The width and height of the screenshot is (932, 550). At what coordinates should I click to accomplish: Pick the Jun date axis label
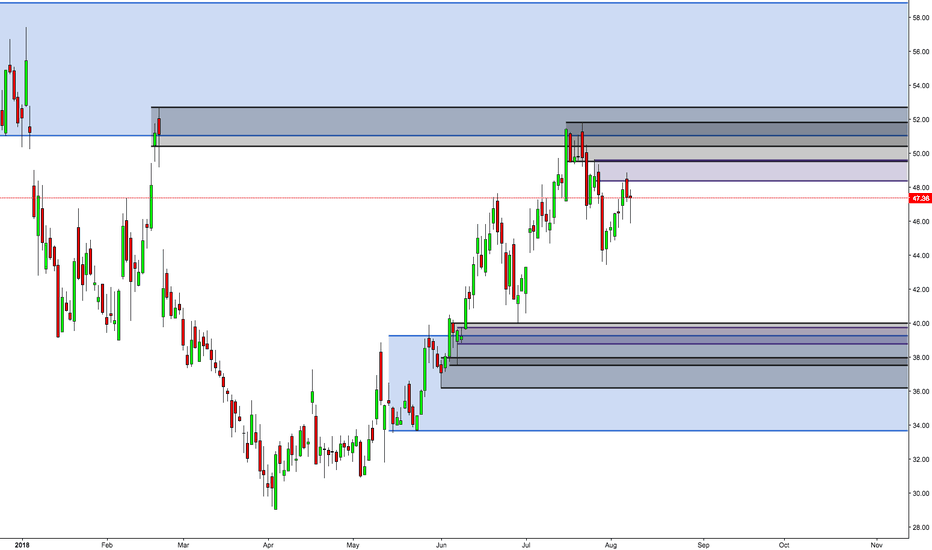pyautogui.click(x=441, y=545)
